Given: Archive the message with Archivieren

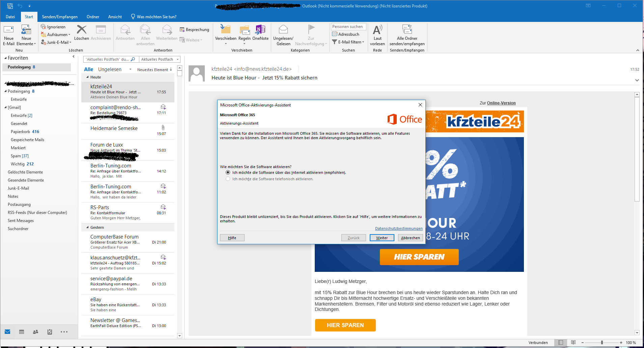Looking at the screenshot, I should pos(101,33).
